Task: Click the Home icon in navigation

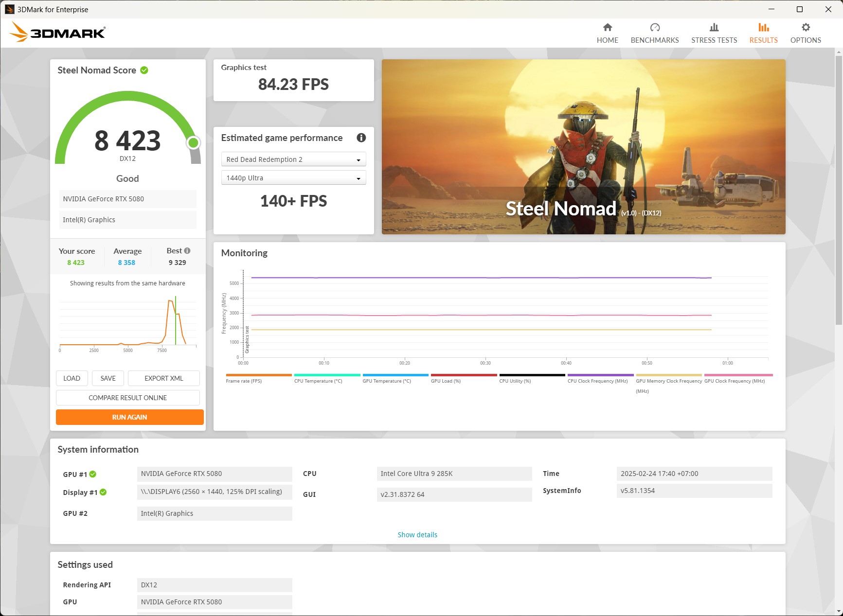Action: 607,28
